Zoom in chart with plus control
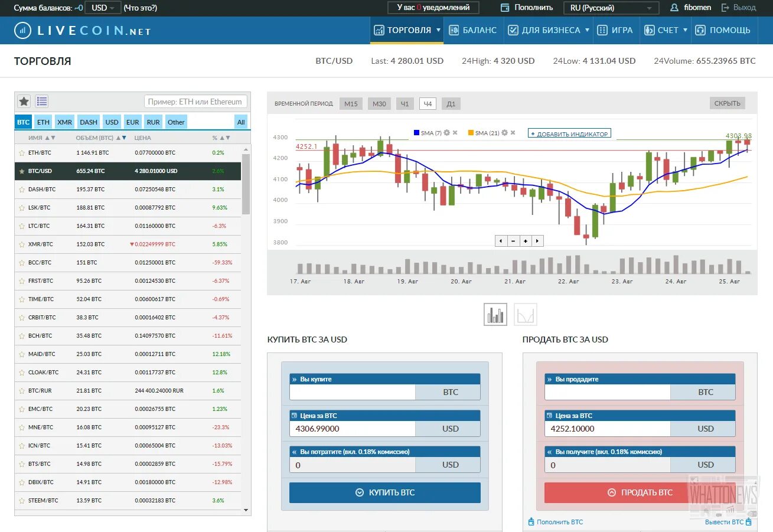Screen dimensions: 773x532 (525, 241)
